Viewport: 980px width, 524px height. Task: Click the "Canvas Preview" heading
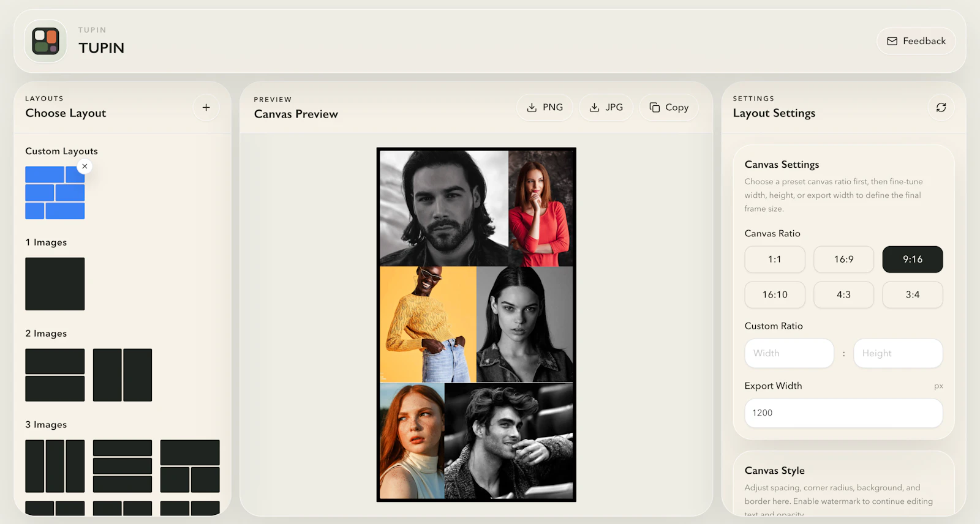point(296,114)
